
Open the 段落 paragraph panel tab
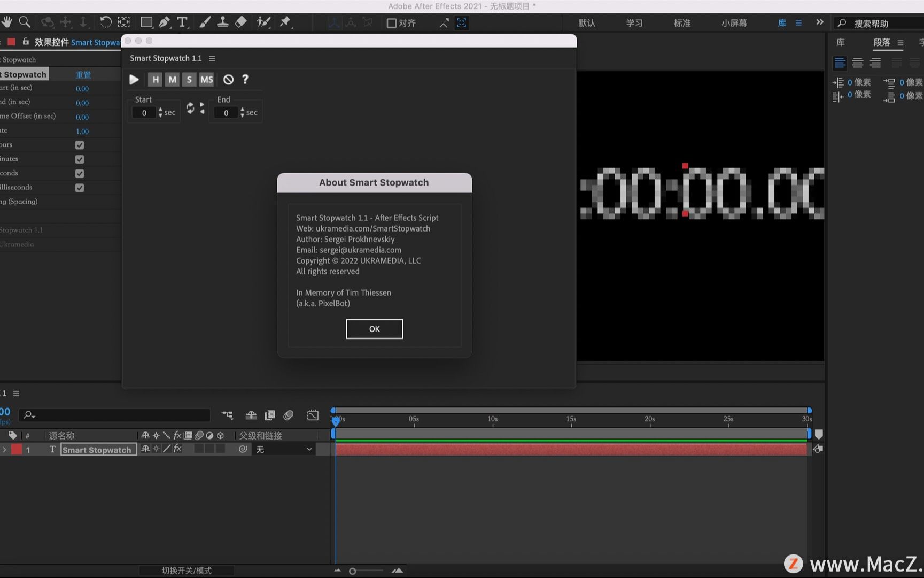pyautogui.click(x=882, y=42)
